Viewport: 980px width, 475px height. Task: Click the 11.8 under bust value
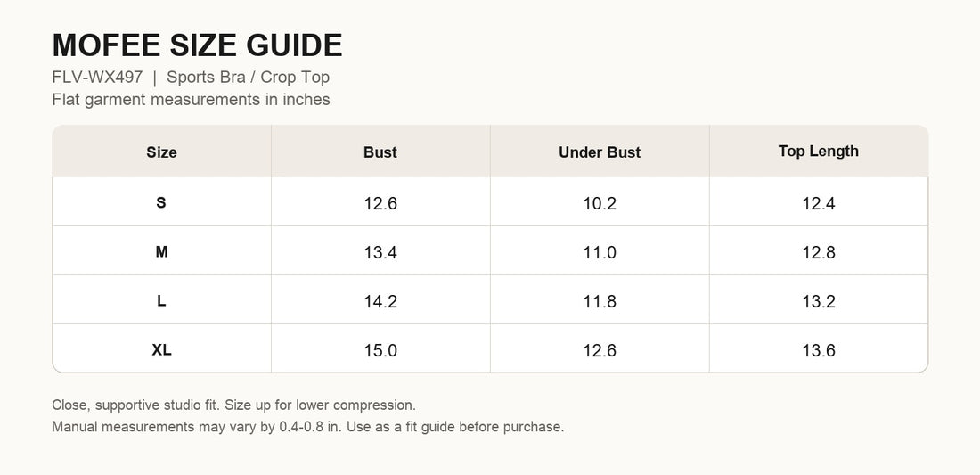[600, 302]
